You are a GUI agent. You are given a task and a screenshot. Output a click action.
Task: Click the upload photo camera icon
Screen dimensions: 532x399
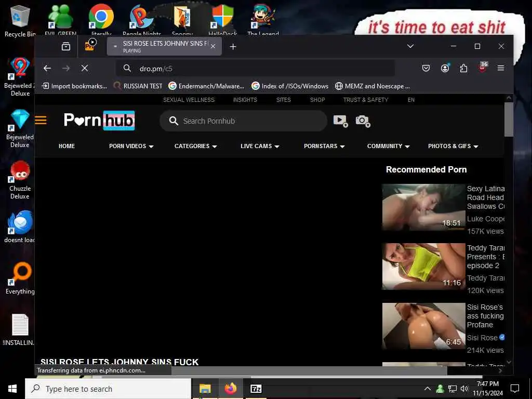pos(363,121)
